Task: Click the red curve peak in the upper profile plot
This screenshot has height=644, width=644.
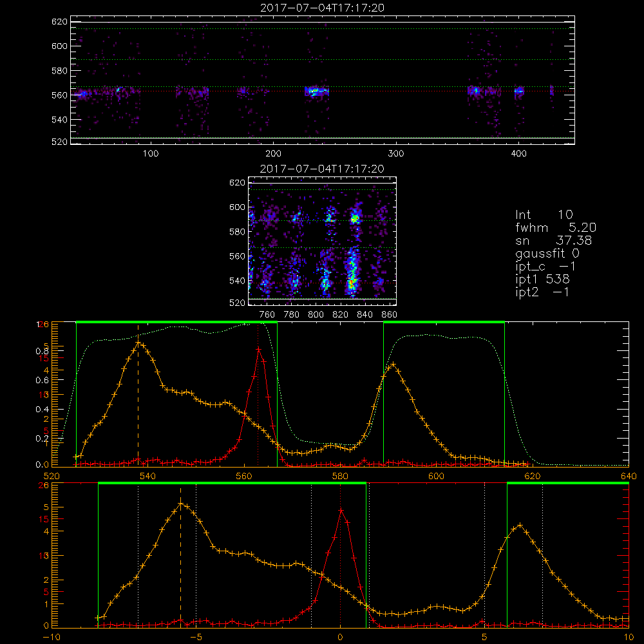Action: [258, 348]
